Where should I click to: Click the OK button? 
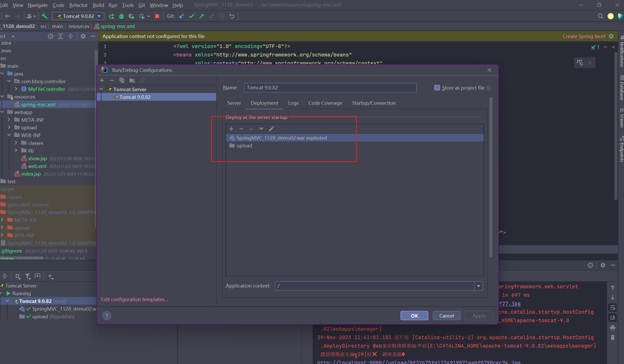click(414, 316)
